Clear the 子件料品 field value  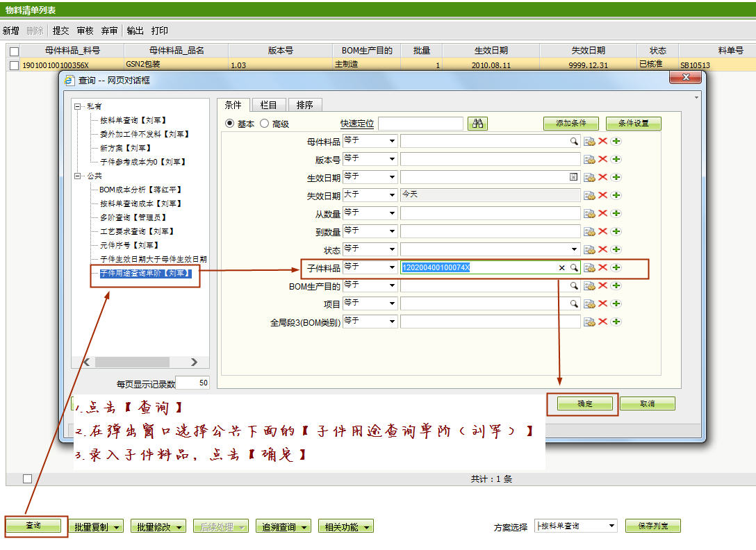(562, 267)
